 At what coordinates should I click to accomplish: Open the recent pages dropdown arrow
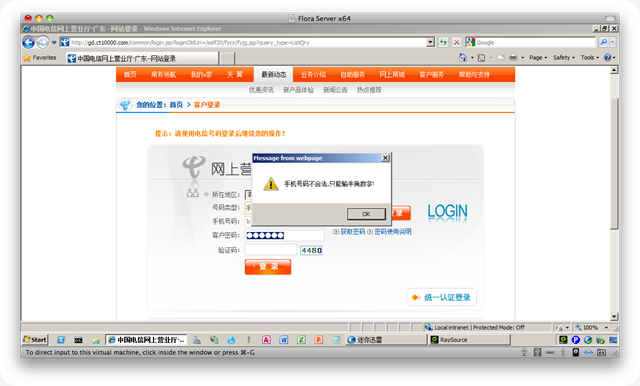[x=53, y=42]
